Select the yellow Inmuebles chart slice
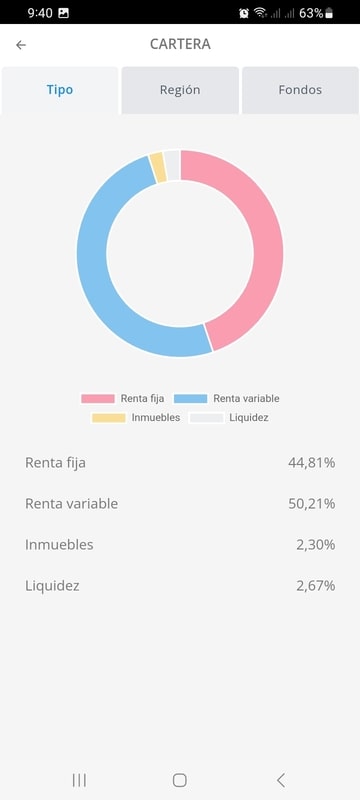Image resolution: width=360 pixels, height=800 pixels. 158,167
